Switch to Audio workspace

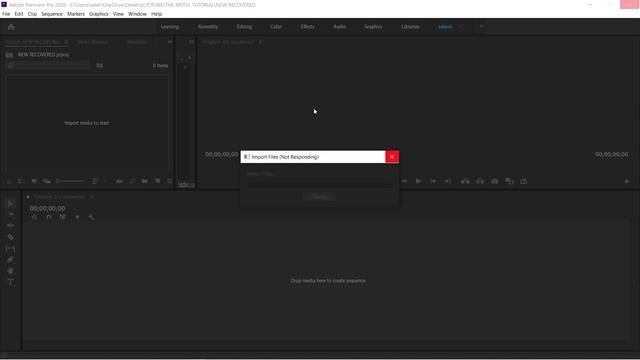[x=340, y=27]
